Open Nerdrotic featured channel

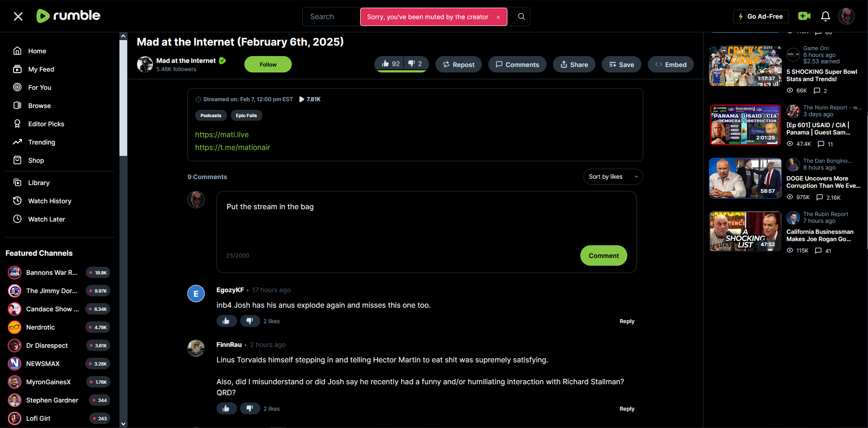[x=59, y=327]
